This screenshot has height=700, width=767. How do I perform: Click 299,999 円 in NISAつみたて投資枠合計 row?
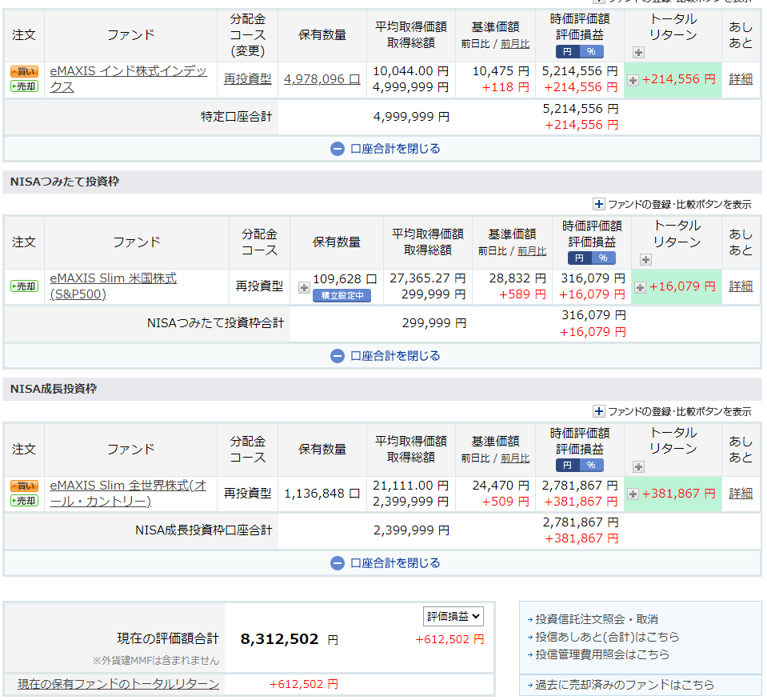[x=433, y=323]
